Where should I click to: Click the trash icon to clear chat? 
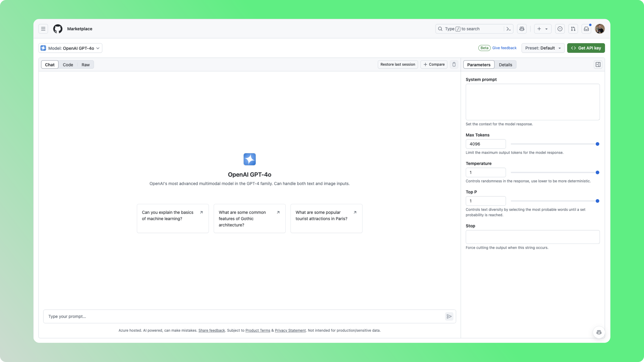point(454,64)
